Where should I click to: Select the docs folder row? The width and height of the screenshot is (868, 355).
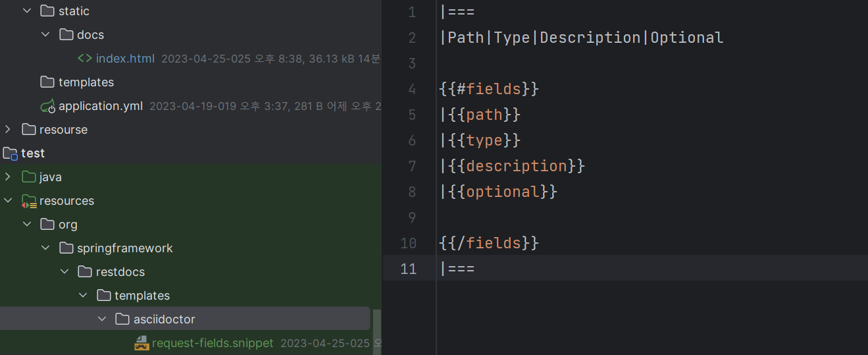[x=90, y=34]
